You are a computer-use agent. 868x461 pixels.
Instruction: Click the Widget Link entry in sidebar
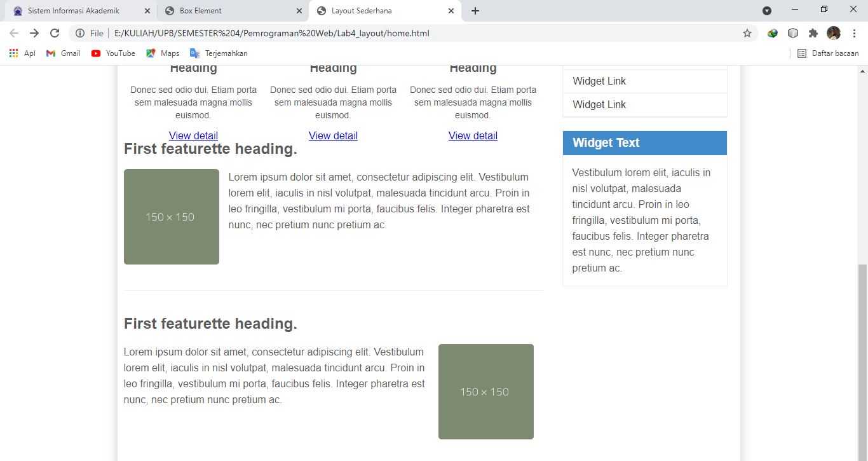(x=599, y=81)
